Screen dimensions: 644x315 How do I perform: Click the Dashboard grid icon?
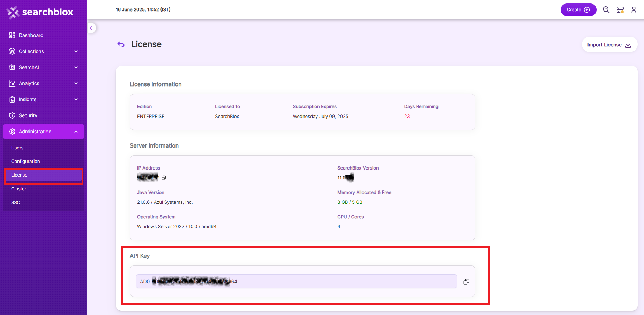coord(12,35)
